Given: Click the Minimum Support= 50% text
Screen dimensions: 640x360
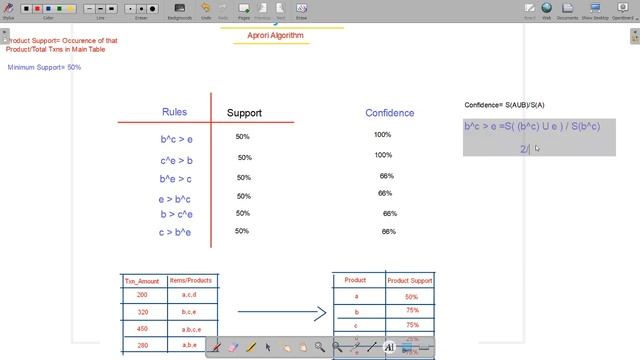Looking at the screenshot, I should [44, 67].
